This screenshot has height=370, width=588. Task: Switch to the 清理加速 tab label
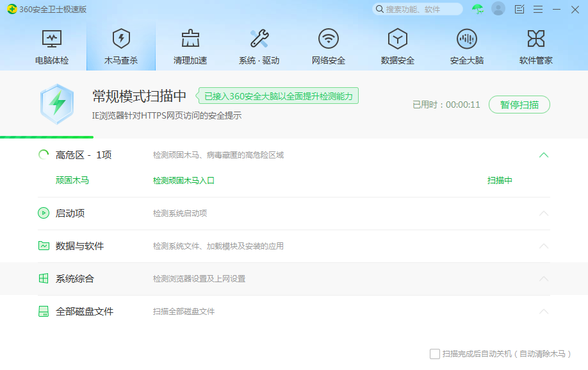(190, 60)
